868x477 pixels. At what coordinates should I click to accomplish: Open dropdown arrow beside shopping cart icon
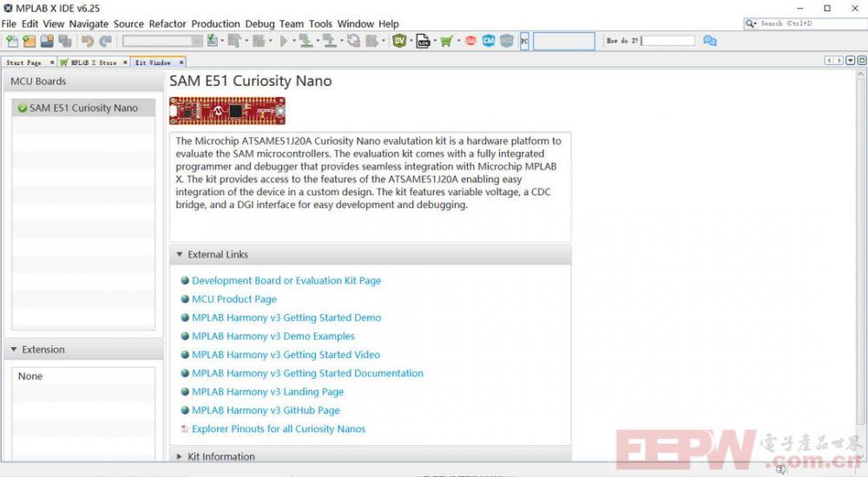coord(458,41)
